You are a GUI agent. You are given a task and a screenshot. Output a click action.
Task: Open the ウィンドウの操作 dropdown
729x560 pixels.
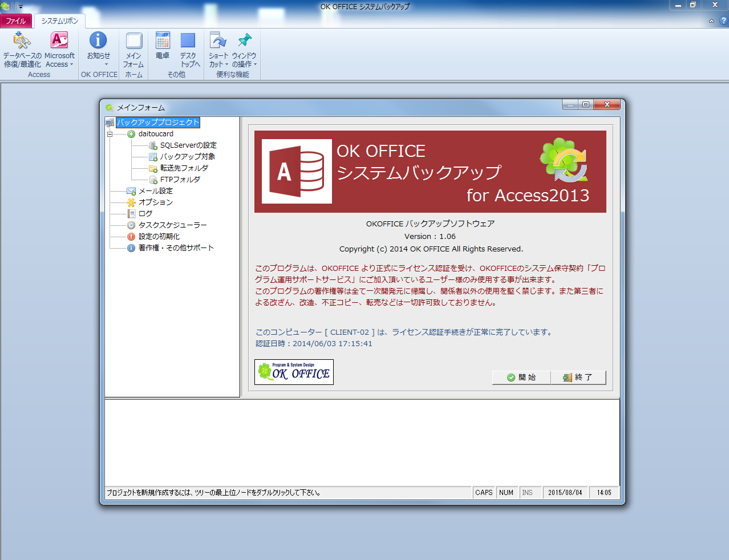(x=244, y=50)
